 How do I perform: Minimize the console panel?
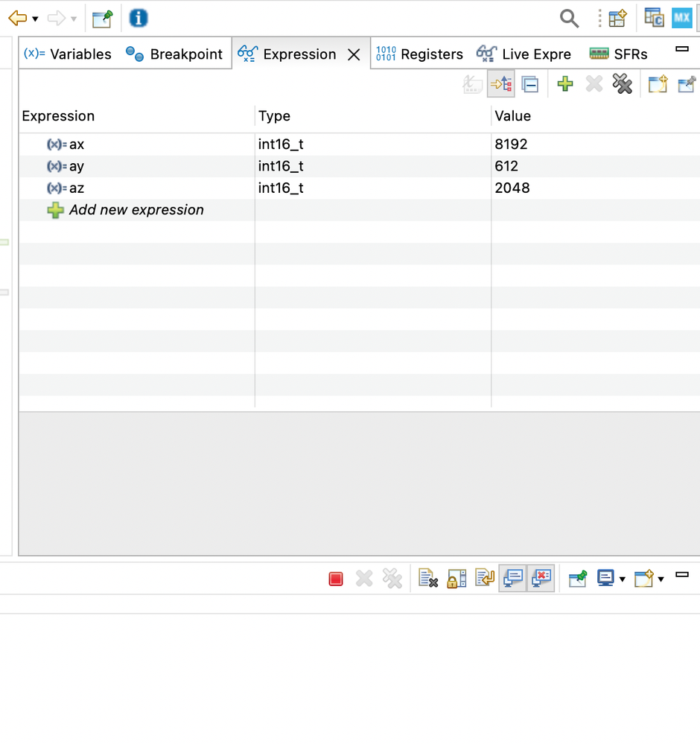coord(682,575)
